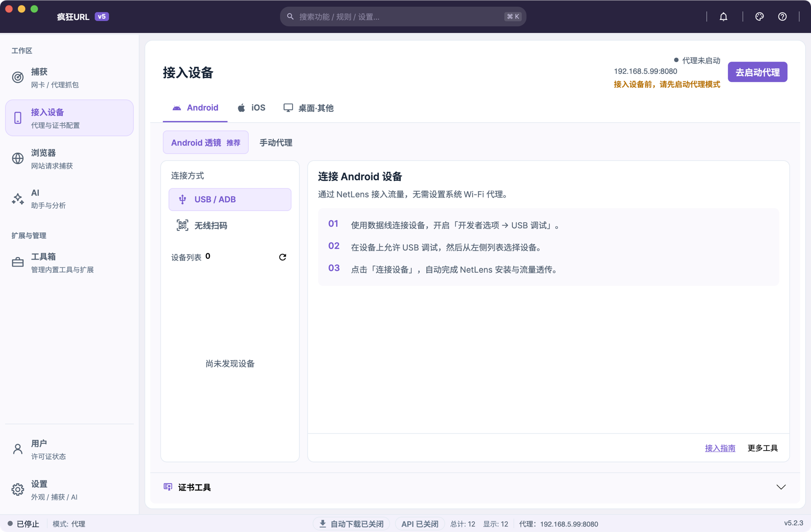The height and width of the screenshot is (532, 811).
Task: Click the v5 version badge
Action: tap(102, 16)
